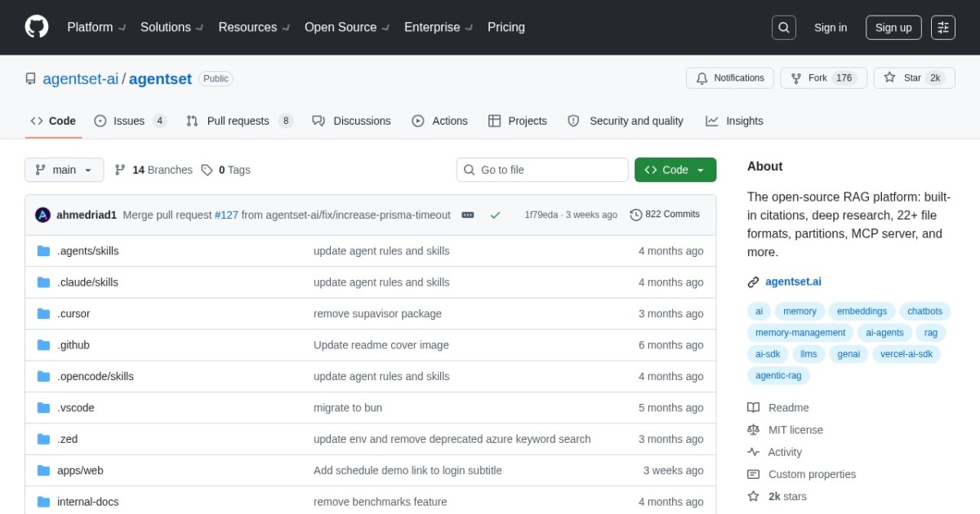Open the Pricing page
The width and height of the screenshot is (980, 514).
pos(506,27)
